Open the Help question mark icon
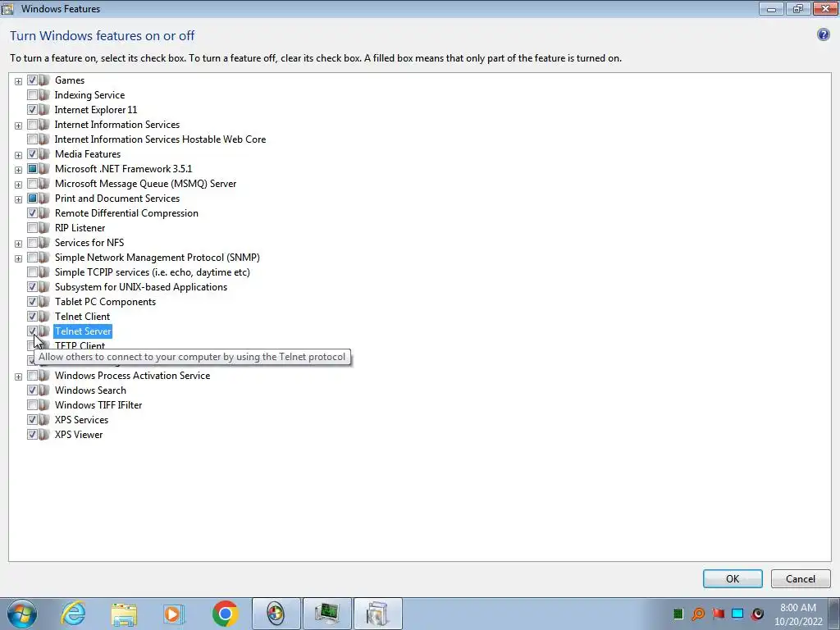 824,34
